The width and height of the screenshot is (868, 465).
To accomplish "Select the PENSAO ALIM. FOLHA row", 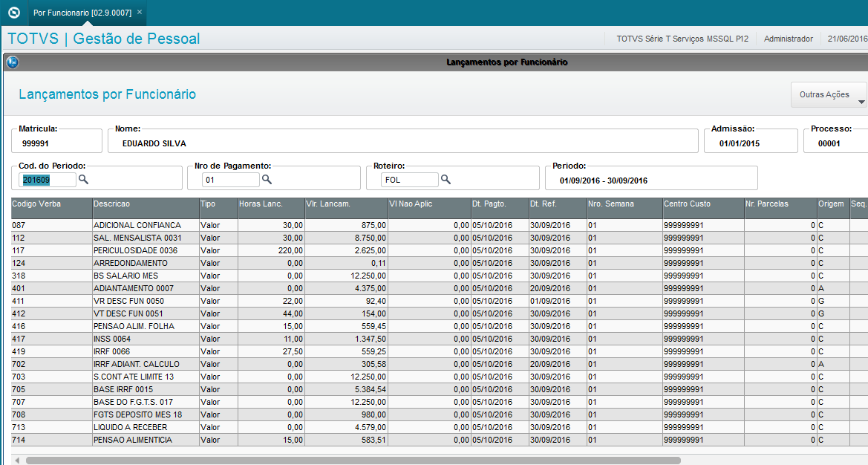I will click(440, 327).
